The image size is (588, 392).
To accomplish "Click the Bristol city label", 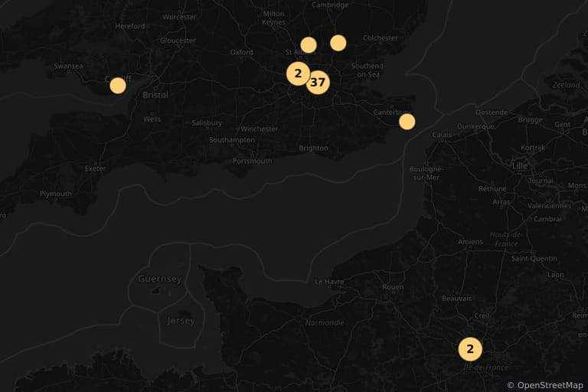I will point(155,95).
